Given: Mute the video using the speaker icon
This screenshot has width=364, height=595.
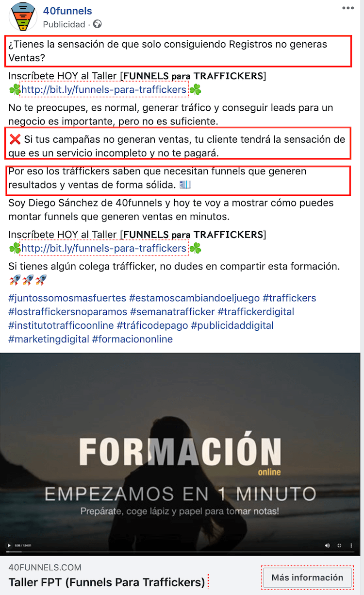Looking at the screenshot, I should click(x=327, y=545).
